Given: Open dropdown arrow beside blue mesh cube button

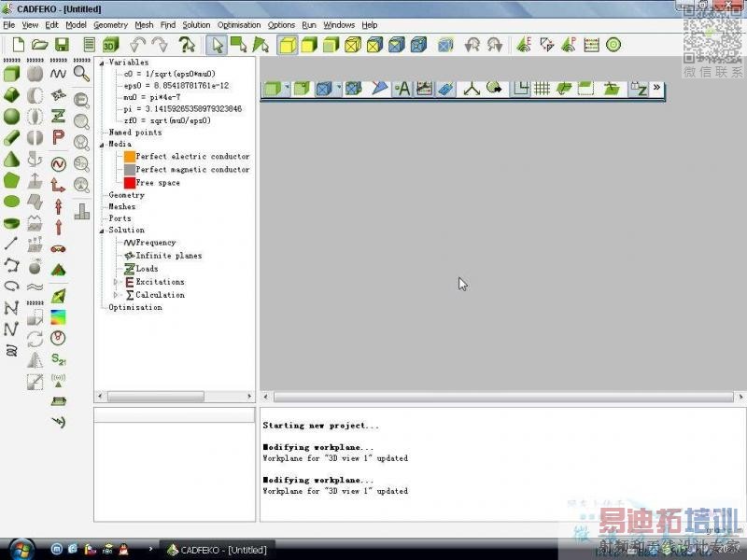Looking at the screenshot, I should pyautogui.click(x=338, y=87).
